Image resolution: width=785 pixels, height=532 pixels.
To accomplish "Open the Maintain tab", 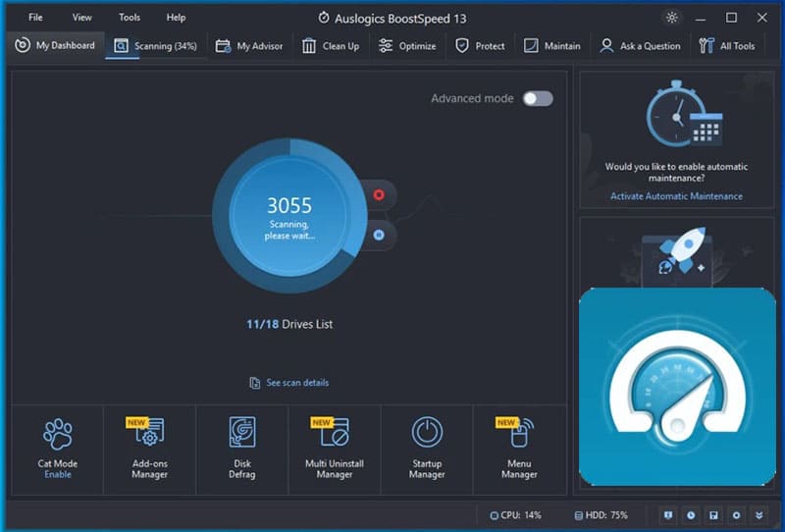I will [552, 46].
